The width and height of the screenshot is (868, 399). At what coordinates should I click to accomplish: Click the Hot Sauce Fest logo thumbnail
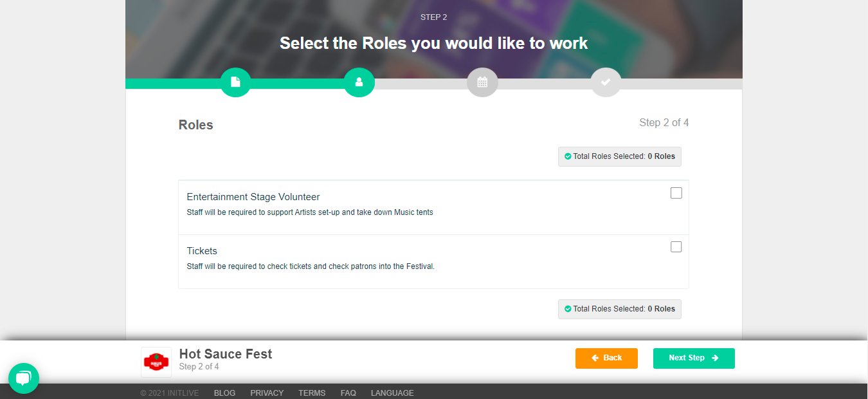156,362
